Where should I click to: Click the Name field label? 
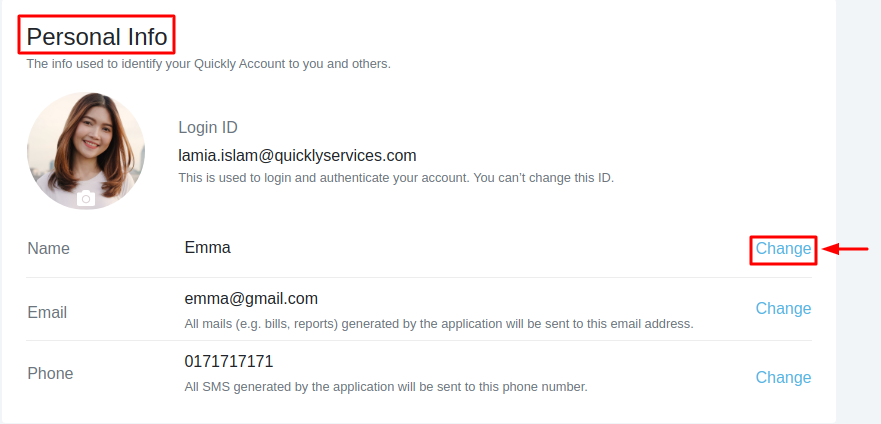(49, 248)
